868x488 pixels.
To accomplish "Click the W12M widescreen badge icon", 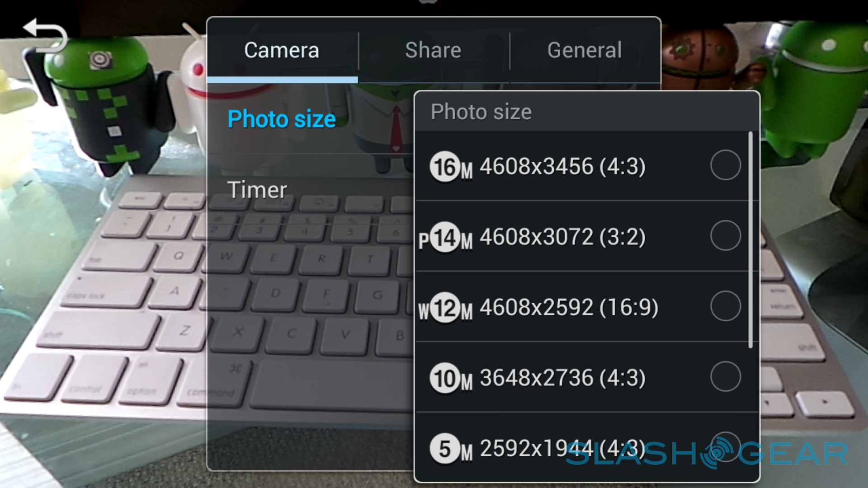I will coord(446,308).
